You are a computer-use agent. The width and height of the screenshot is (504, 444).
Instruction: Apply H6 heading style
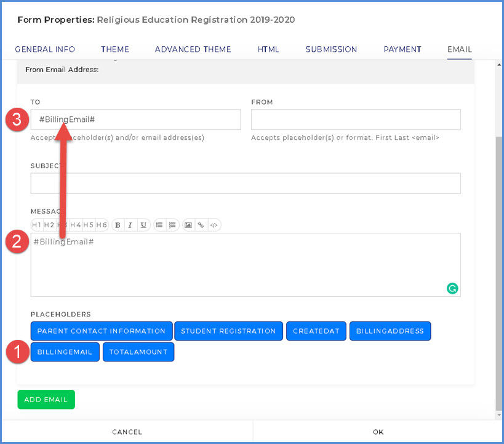pyautogui.click(x=102, y=225)
